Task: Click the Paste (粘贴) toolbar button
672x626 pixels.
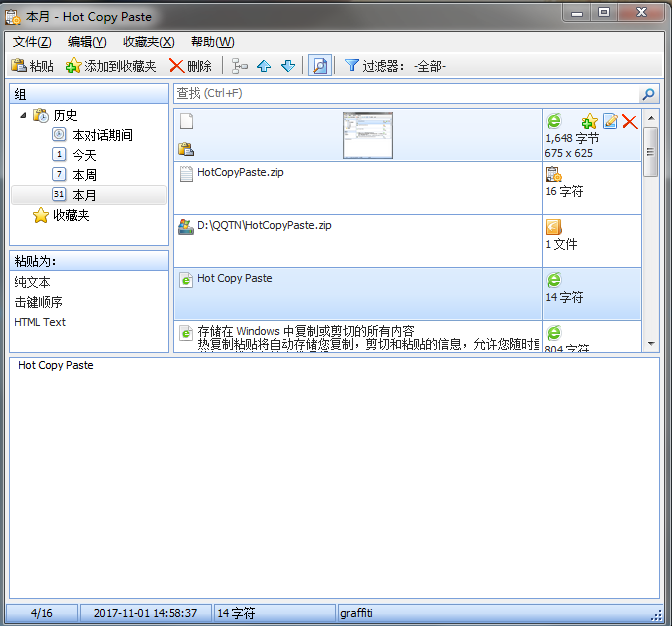Action: click(32, 66)
